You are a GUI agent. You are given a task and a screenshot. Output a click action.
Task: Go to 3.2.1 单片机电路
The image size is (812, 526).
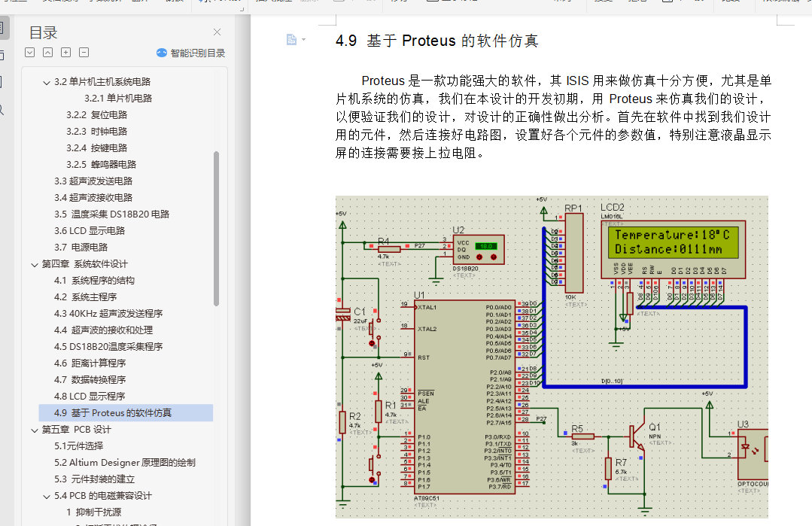click(x=118, y=99)
